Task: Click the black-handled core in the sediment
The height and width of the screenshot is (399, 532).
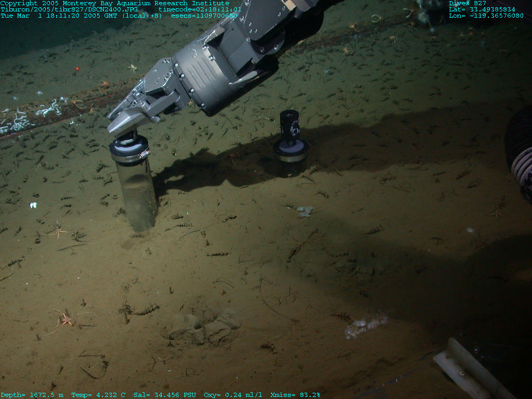Action: pyautogui.click(x=290, y=140)
